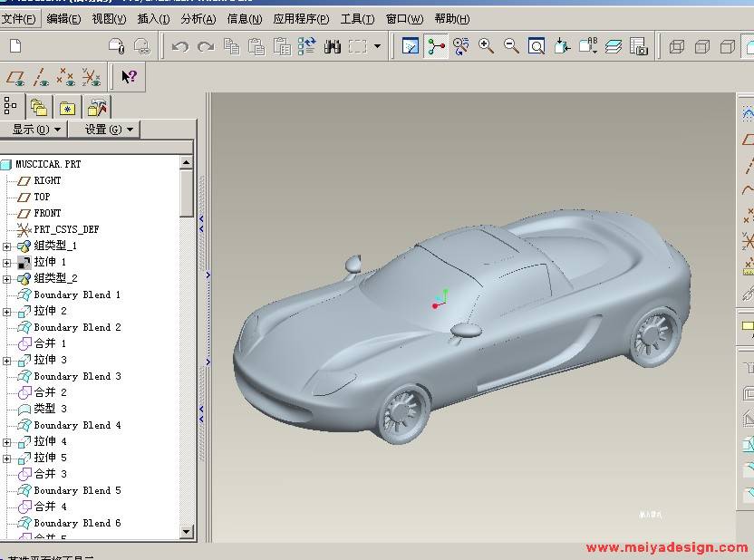Screen dimensions: 754x560
Task: Expand the 拉伸 4 tree node
Action: click(6, 442)
